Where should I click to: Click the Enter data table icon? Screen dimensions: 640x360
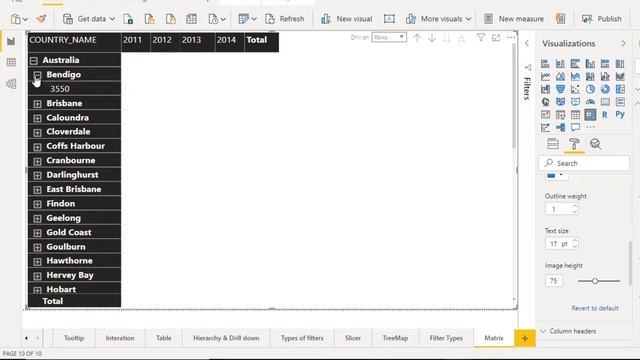pyautogui.click(x=191, y=19)
